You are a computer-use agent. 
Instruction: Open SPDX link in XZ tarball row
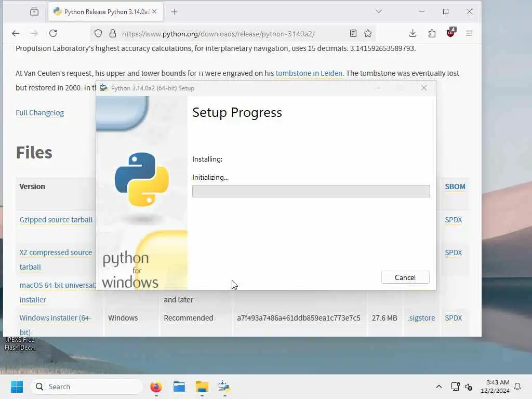[454, 253]
